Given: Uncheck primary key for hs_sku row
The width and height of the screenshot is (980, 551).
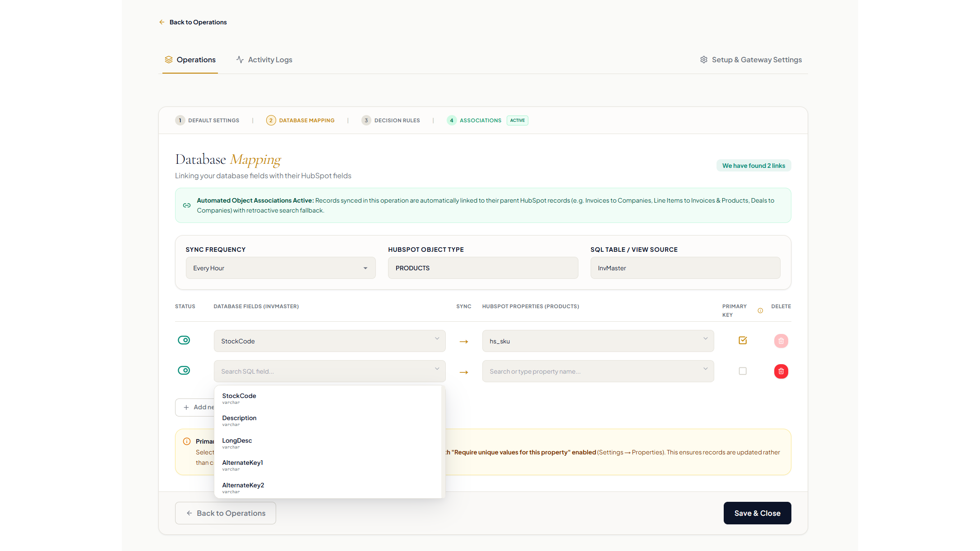Looking at the screenshot, I should (743, 340).
